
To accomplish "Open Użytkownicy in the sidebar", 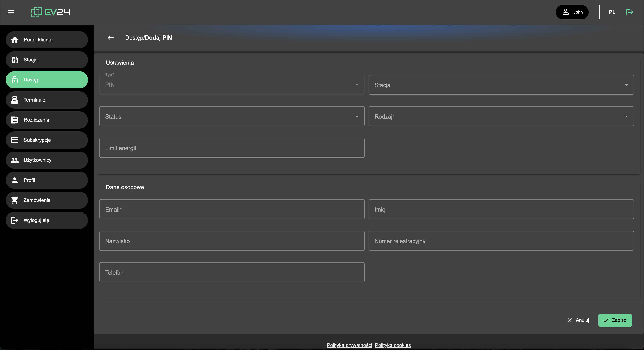I will pos(47,160).
